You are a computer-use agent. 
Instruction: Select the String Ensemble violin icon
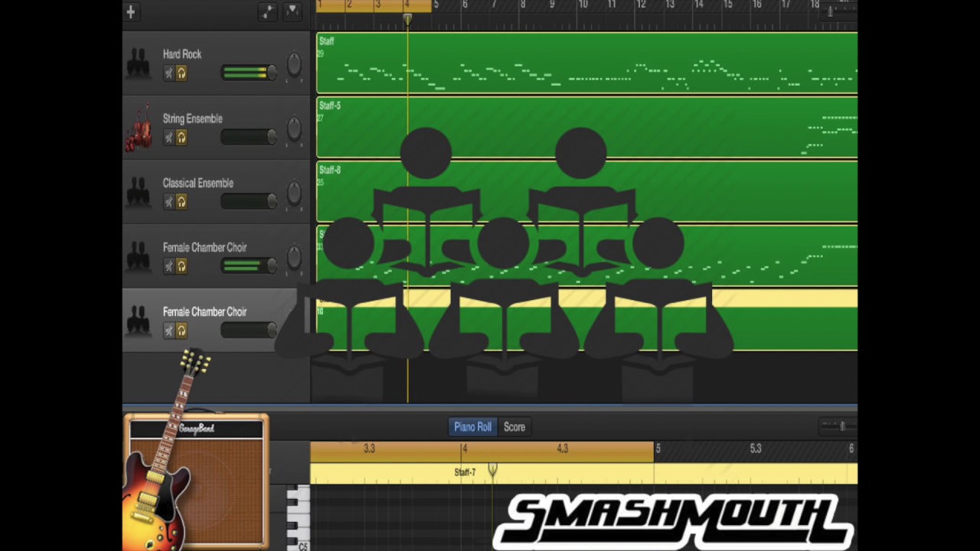click(139, 128)
